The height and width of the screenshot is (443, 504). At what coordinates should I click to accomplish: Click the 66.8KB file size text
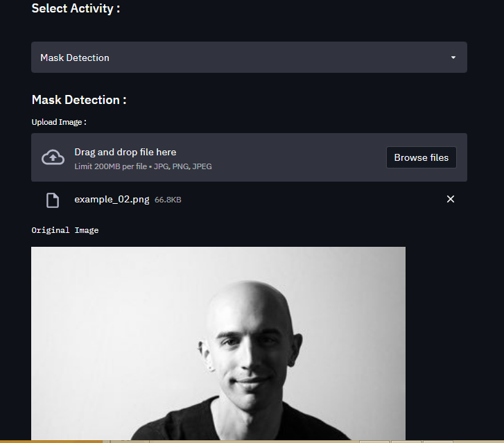168,200
